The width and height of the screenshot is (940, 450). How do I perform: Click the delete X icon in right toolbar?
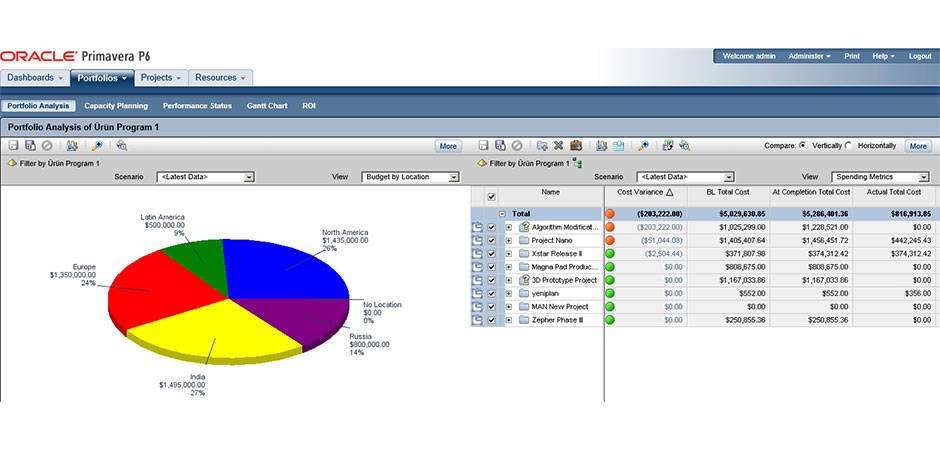click(x=559, y=146)
